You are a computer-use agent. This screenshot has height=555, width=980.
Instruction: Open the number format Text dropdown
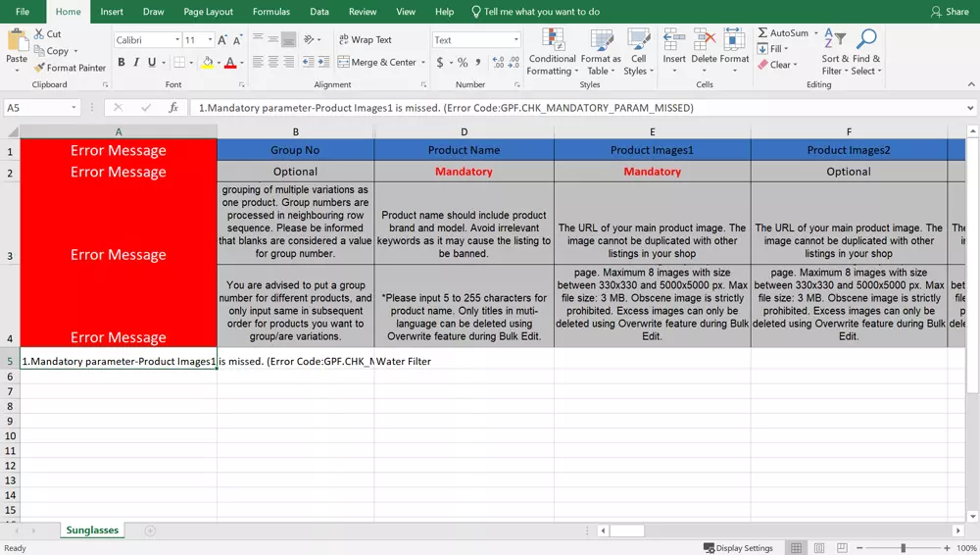coord(516,40)
